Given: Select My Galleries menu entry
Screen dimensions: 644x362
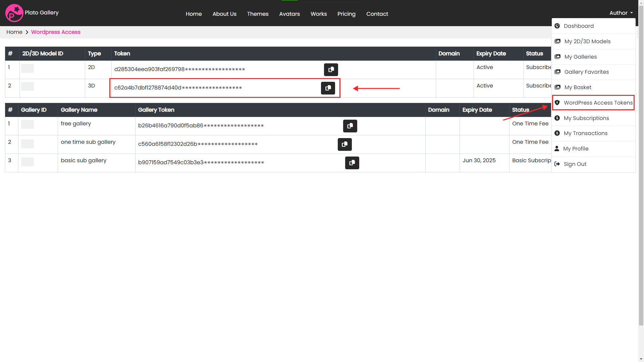Looking at the screenshot, I should (x=580, y=57).
